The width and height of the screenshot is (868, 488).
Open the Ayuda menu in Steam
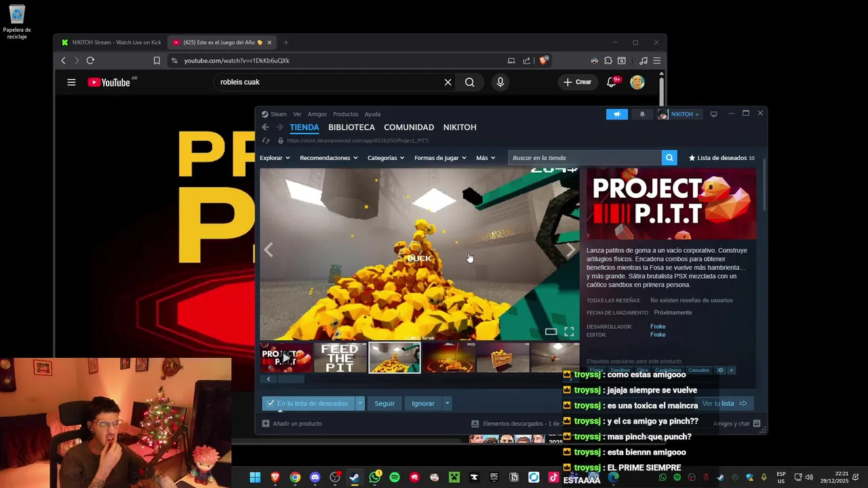[x=372, y=114]
